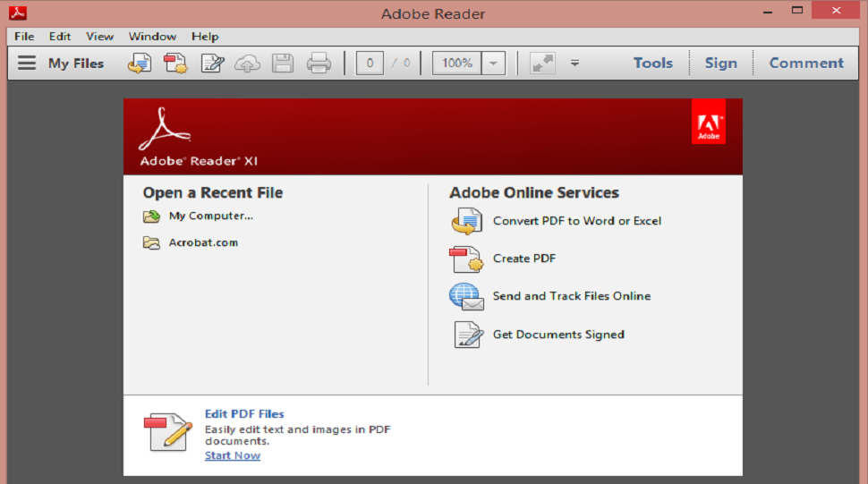Image resolution: width=868 pixels, height=484 pixels.
Task: Expand the zoom percentage dropdown arrow
Action: (x=493, y=63)
